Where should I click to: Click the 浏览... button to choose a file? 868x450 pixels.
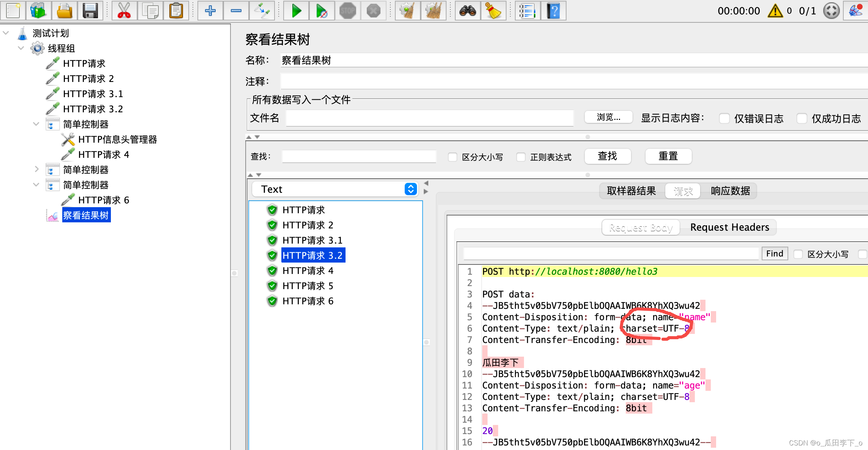[608, 117]
